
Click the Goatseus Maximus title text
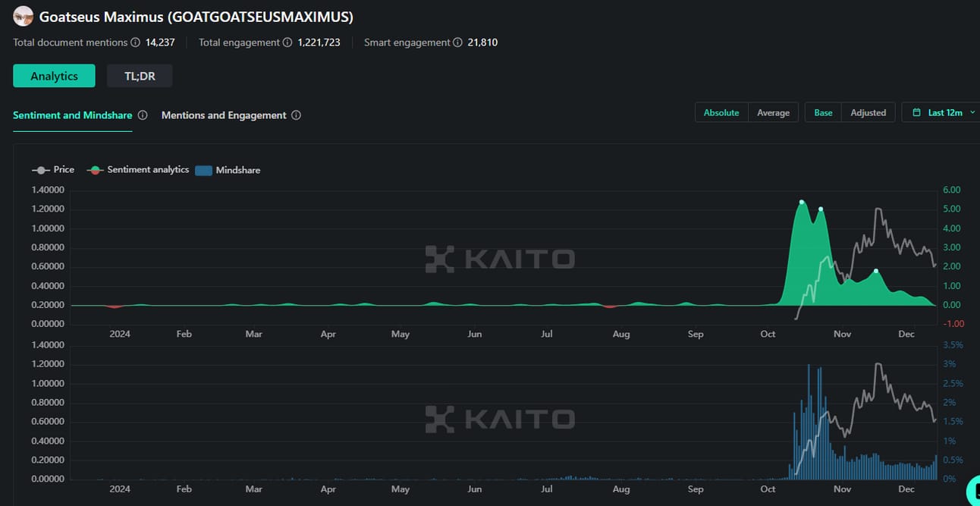196,16
